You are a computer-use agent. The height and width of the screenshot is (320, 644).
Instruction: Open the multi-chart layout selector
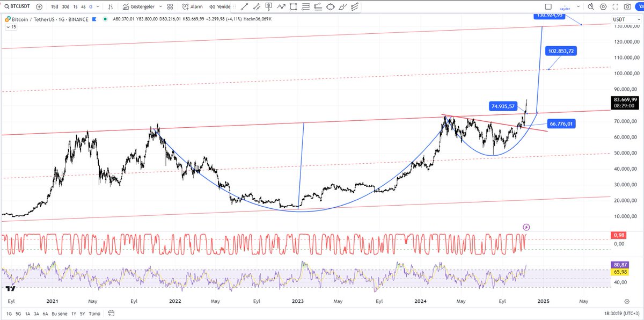[x=169, y=6]
